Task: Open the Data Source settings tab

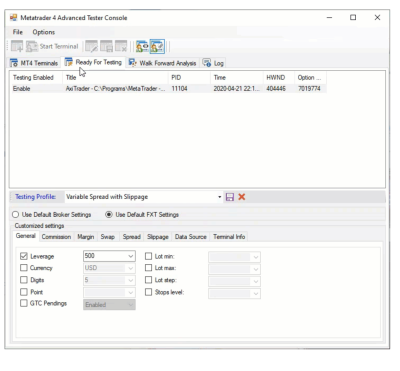Action: [x=191, y=237]
